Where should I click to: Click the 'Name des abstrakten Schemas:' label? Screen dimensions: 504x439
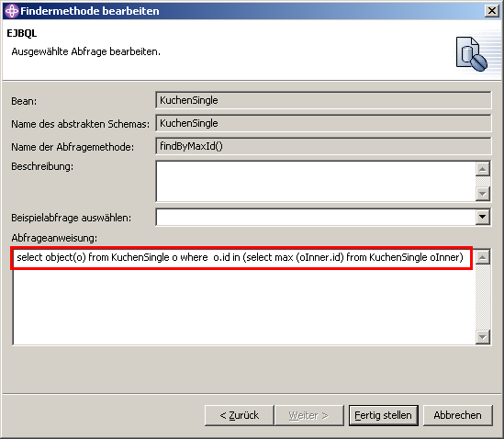tap(81, 124)
